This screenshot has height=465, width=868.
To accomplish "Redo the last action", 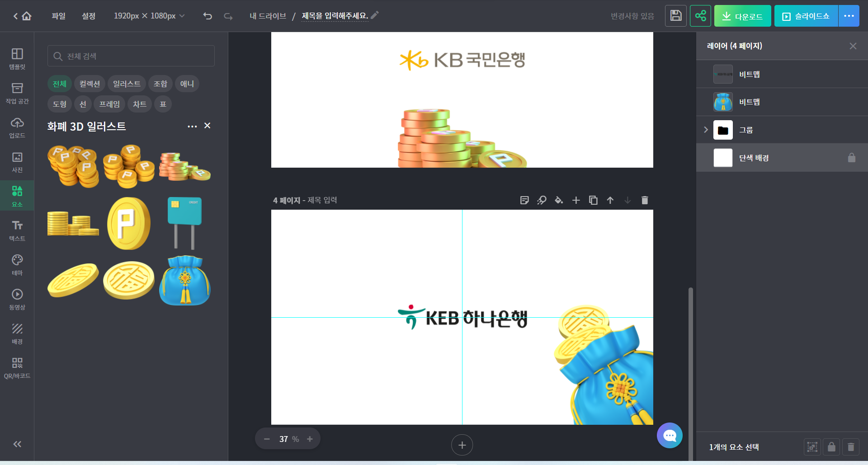I will click(228, 16).
